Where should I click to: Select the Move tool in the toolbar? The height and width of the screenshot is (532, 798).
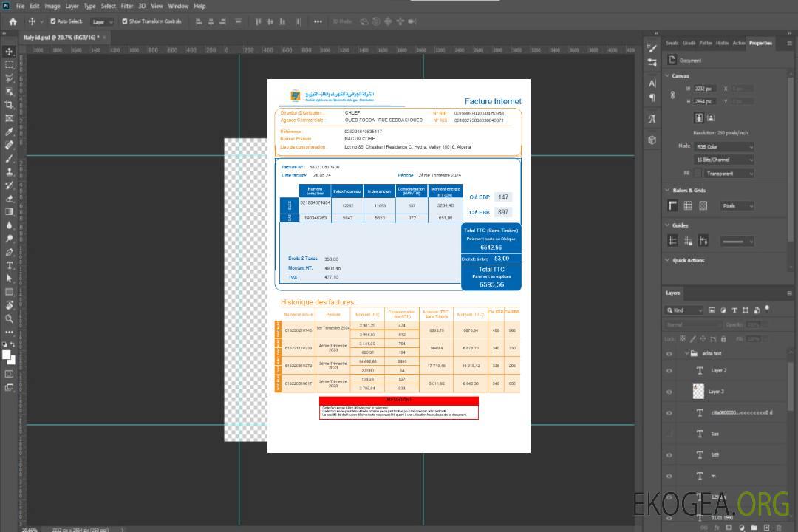10,51
